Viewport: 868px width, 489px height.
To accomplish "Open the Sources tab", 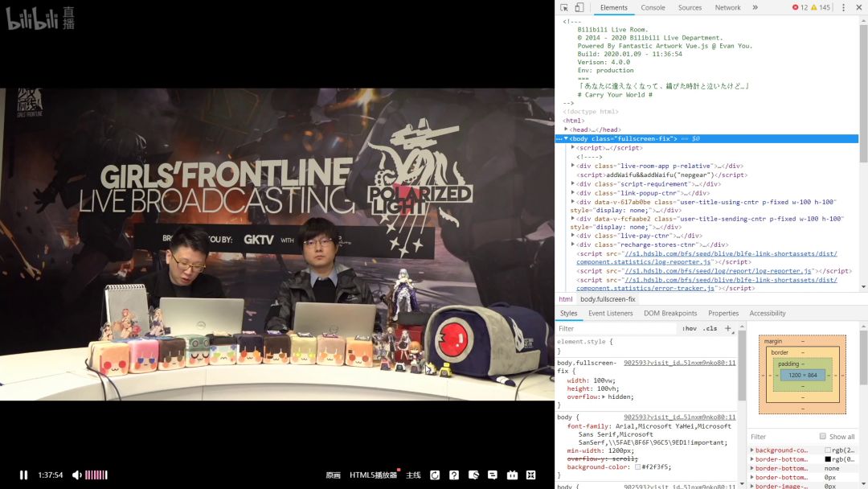I will pos(690,8).
